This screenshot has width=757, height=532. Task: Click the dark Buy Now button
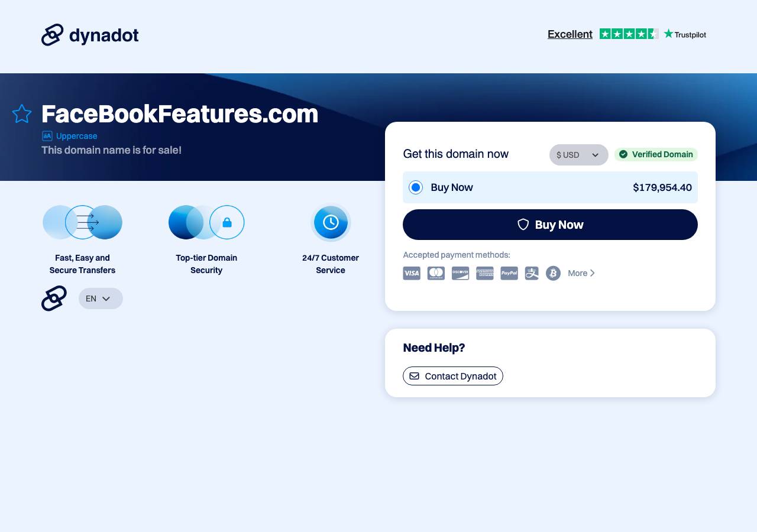point(550,225)
